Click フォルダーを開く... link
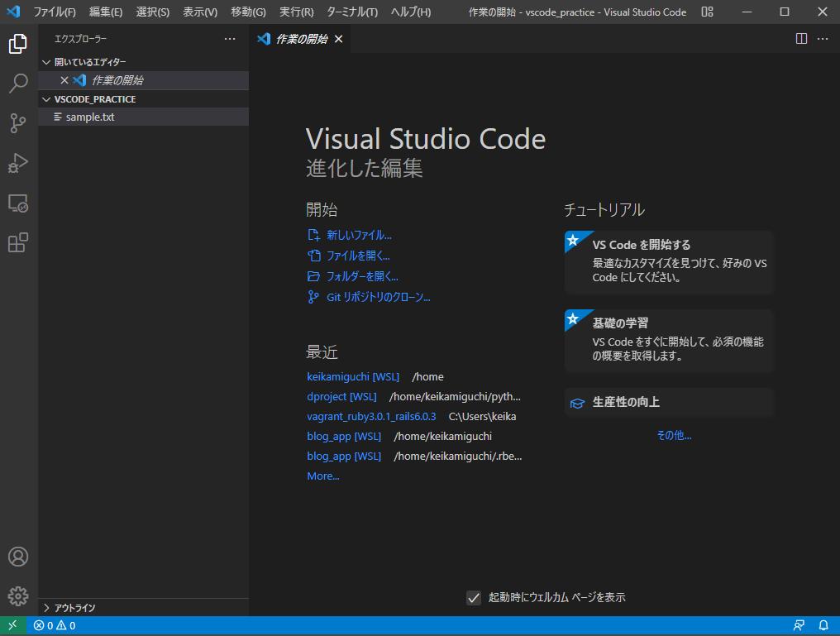Image resolution: width=840 pixels, height=636 pixels. 362,276
